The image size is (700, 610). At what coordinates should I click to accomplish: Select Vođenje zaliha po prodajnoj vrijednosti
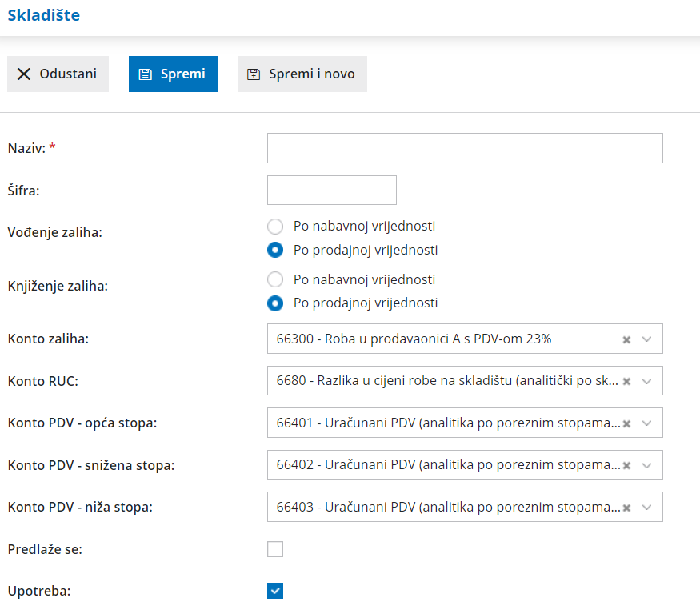pyautogui.click(x=275, y=250)
